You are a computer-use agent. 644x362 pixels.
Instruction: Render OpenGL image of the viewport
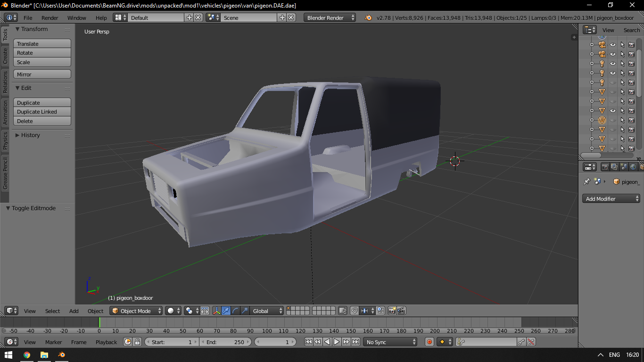[x=392, y=311]
